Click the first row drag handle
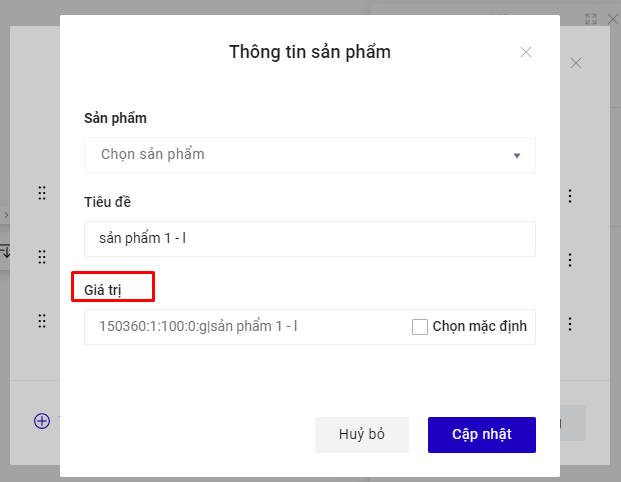 tap(42, 194)
